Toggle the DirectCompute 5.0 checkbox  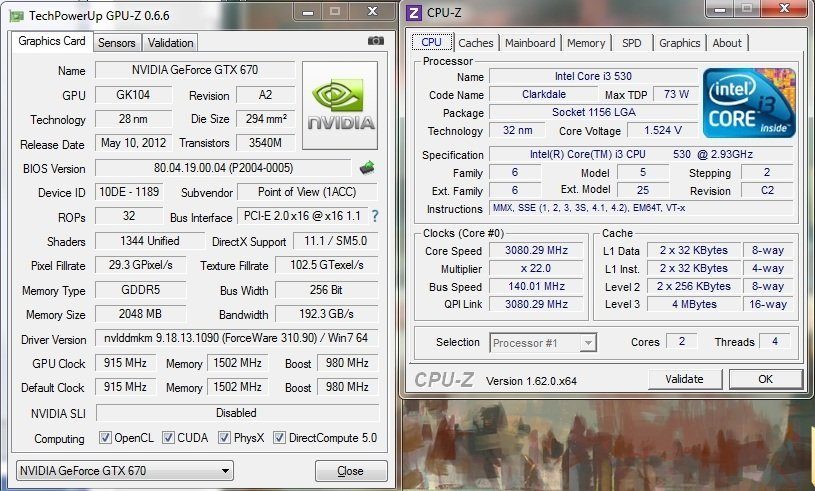click(x=279, y=437)
